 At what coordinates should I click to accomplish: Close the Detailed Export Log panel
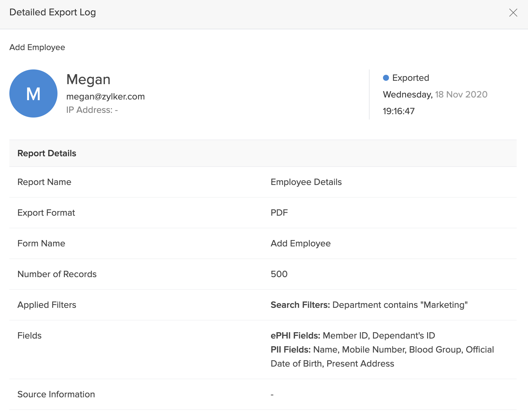pyautogui.click(x=513, y=13)
